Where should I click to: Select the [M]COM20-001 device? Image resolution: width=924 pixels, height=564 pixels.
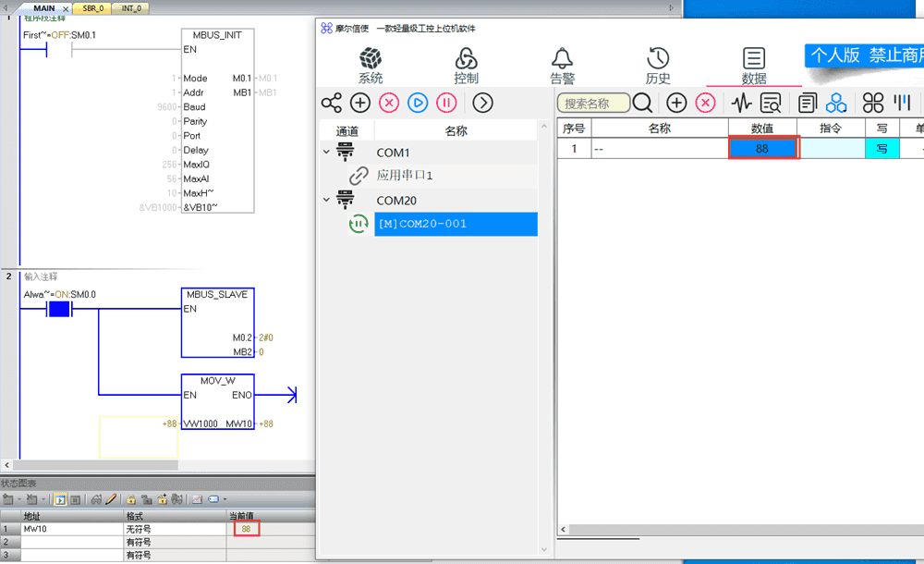point(455,224)
